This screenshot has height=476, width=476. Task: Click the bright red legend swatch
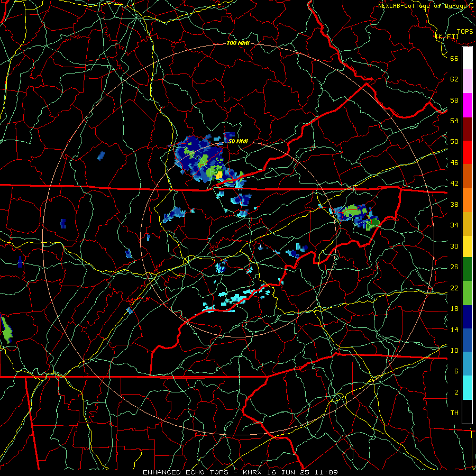click(x=467, y=152)
